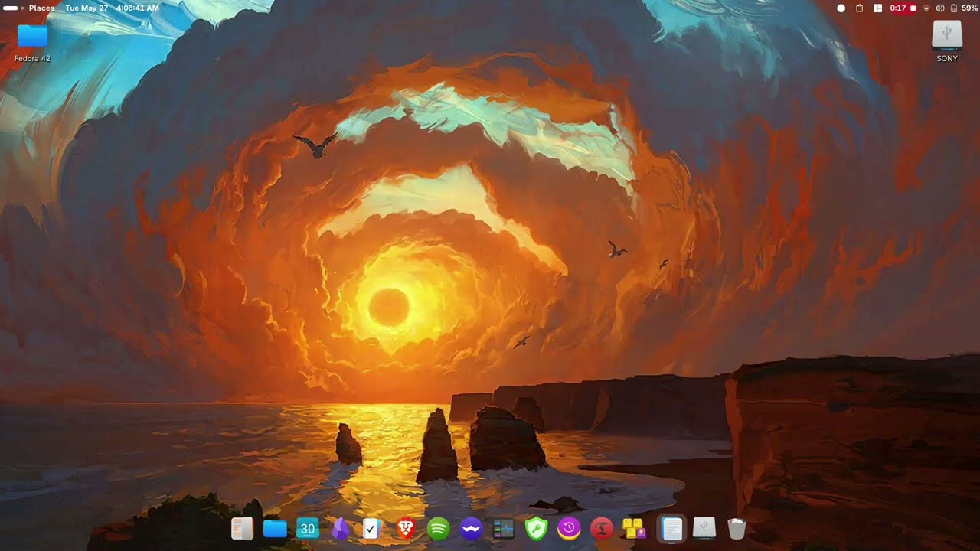Open the blue Files folder in dock
This screenshot has height=551, width=980.
point(275,528)
